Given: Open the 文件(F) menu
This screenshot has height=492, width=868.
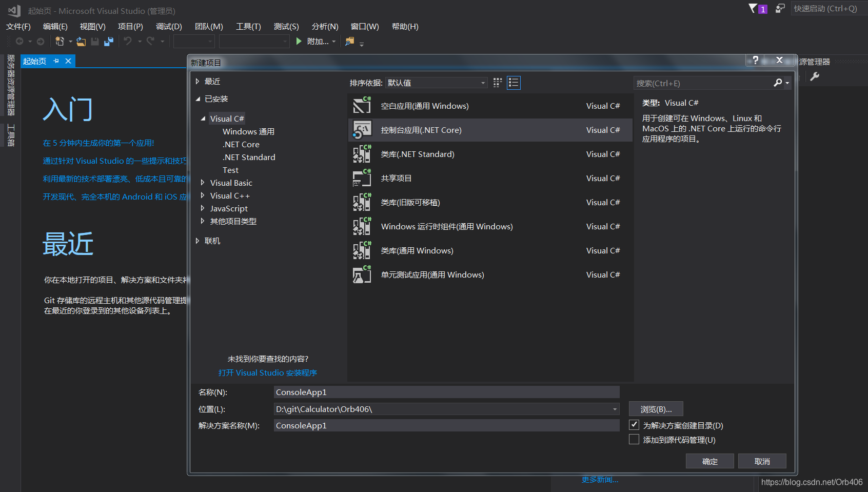Looking at the screenshot, I should pos(18,26).
